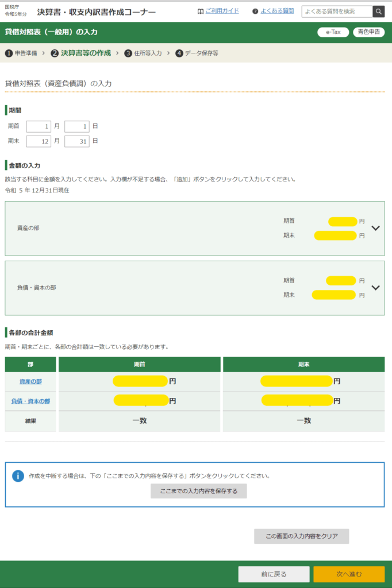Click the book icon beside ご利用ガイド
Image resolution: width=392 pixels, height=588 pixels.
pyautogui.click(x=200, y=11)
